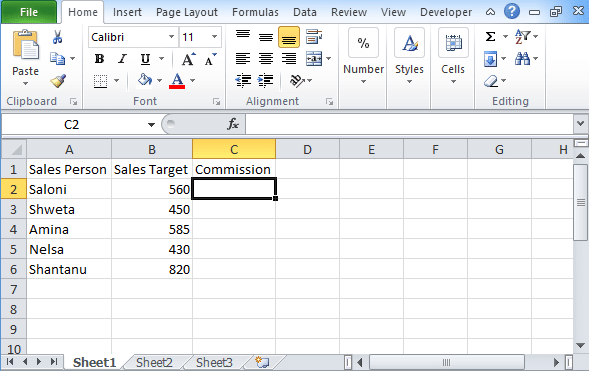Click the Insert Worksheet tab icon
The width and height of the screenshot is (589, 371).
[x=262, y=362]
